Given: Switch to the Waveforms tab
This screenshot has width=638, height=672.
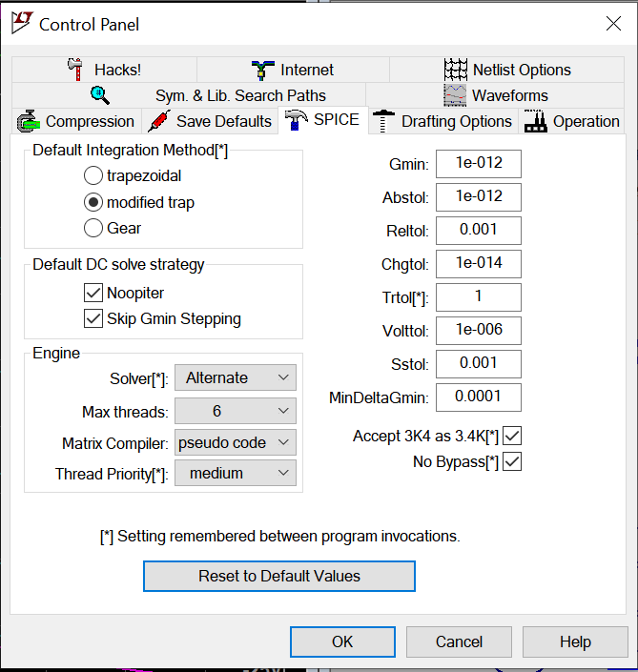Looking at the screenshot, I should pyautogui.click(x=495, y=95).
